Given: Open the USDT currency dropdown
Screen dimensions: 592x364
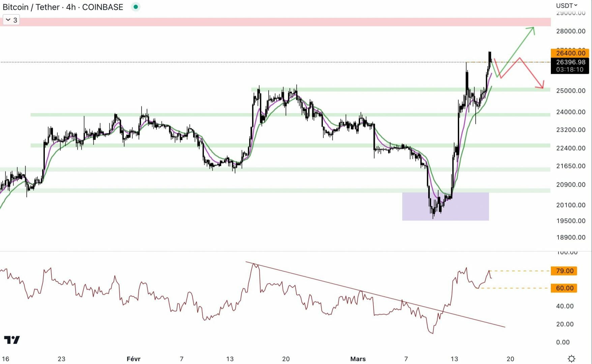Looking at the screenshot, I should (x=566, y=6).
